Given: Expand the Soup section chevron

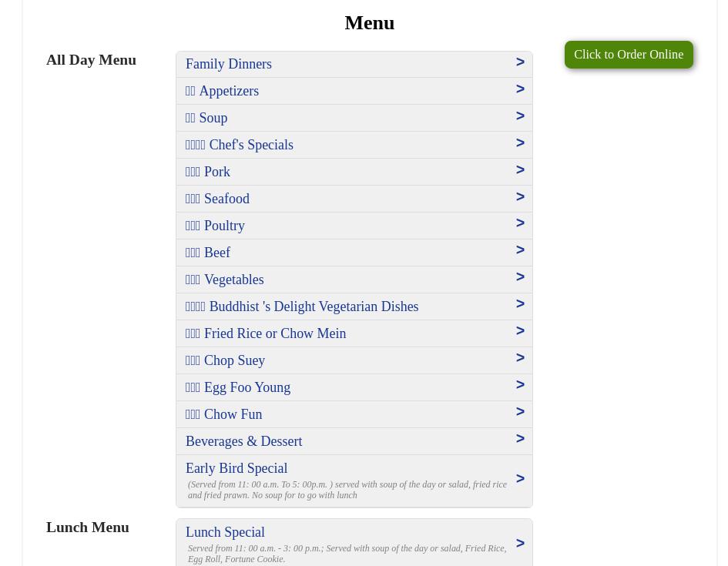Looking at the screenshot, I should [520, 116].
